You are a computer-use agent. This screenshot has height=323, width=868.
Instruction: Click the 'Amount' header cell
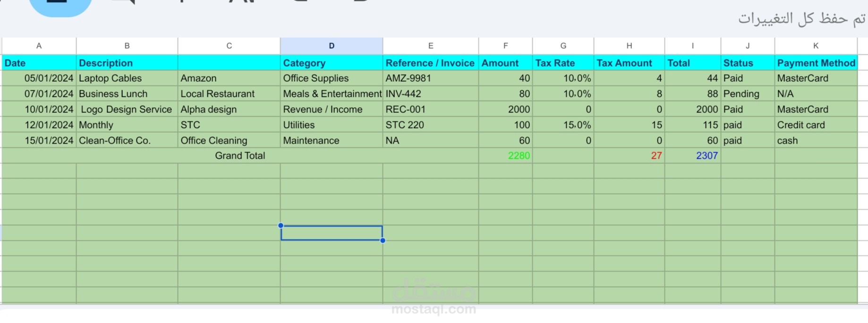506,63
